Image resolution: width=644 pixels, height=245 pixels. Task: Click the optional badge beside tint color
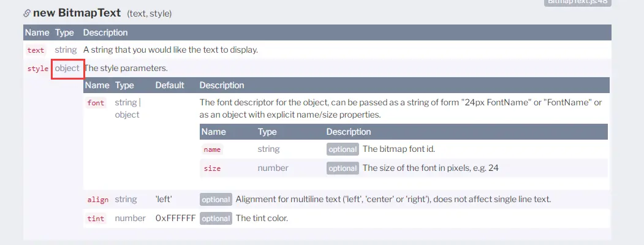pos(216,219)
